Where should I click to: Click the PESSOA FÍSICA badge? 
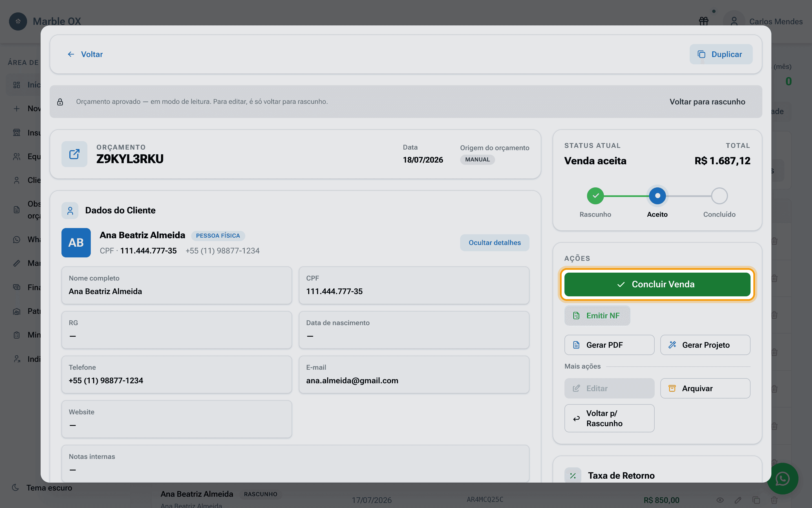(218, 236)
